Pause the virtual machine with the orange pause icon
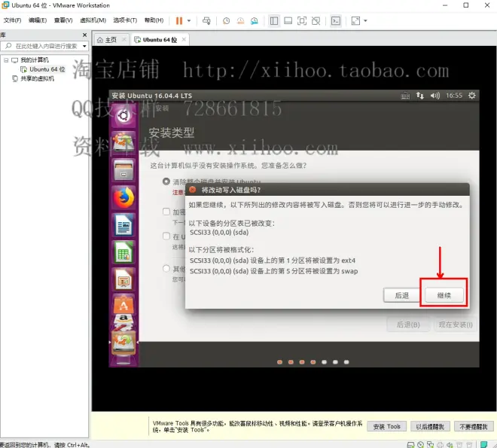This screenshot has width=497, height=448. [x=179, y=21]
